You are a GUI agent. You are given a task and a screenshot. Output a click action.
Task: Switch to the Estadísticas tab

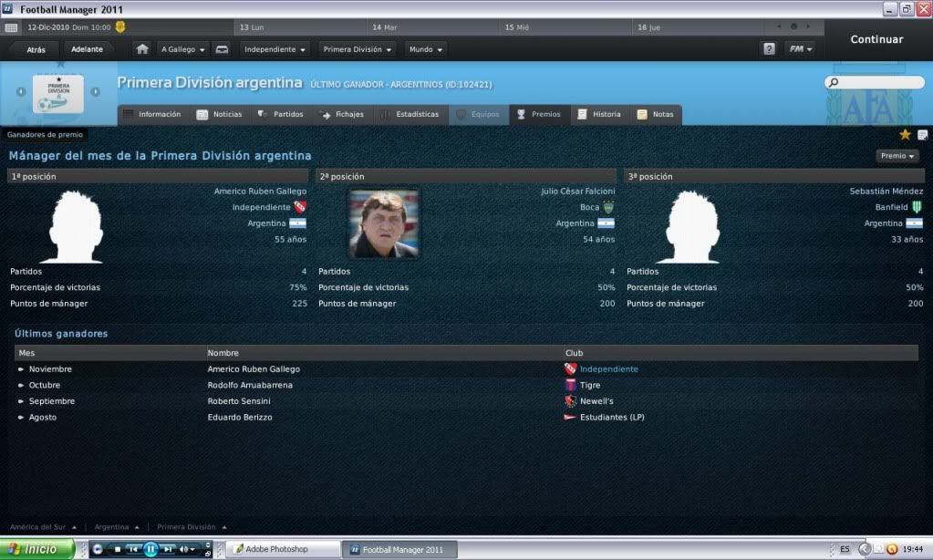pos(410,114)
